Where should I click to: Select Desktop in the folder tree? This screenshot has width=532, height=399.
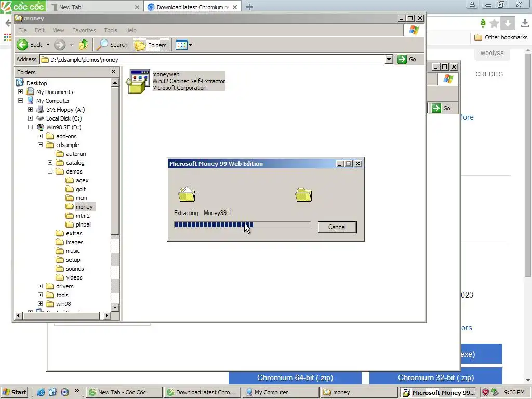tap(37, 83)
